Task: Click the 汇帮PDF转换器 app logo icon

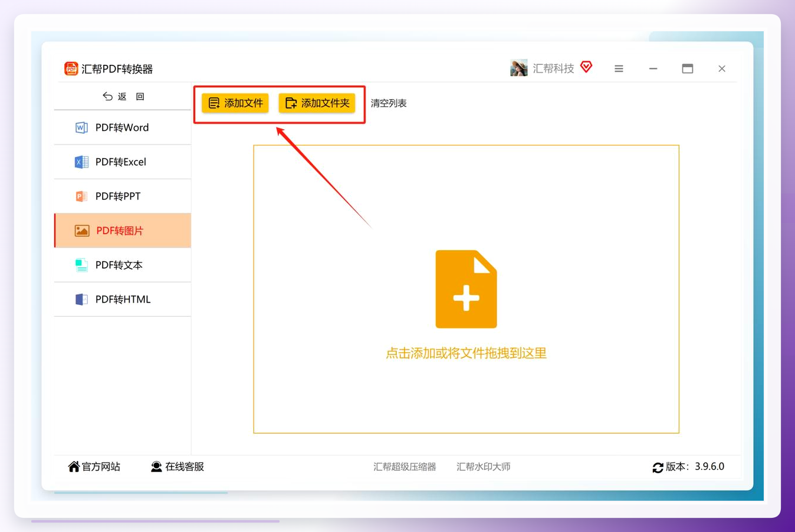Action: (x=71, y=68)
